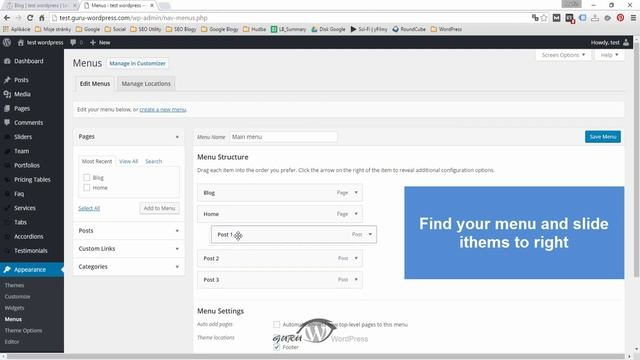Open Widgets under Appearance
The image size is (640, 360).
[14, 308]
